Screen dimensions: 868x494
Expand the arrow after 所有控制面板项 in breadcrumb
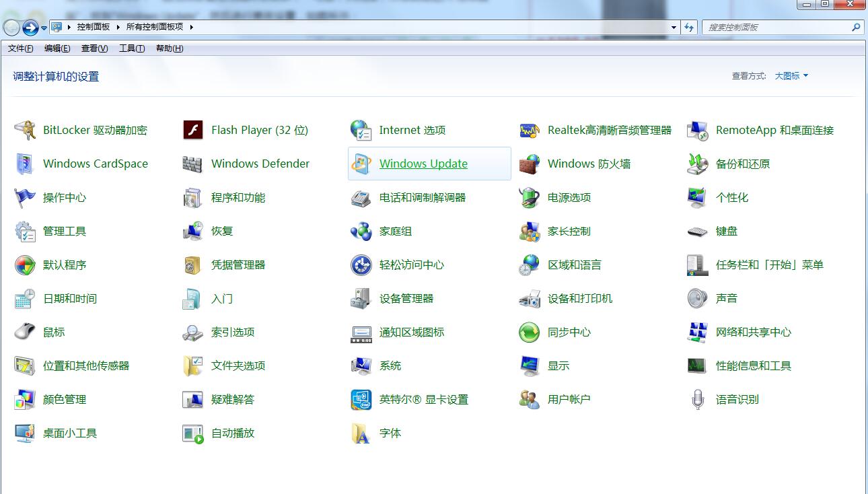point(191,27)
